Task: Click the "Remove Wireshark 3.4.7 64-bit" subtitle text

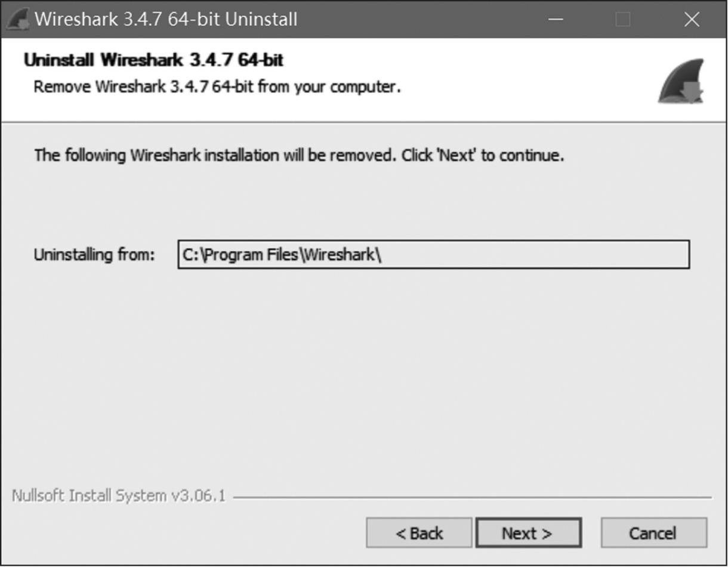Action: tap(217, 87)
